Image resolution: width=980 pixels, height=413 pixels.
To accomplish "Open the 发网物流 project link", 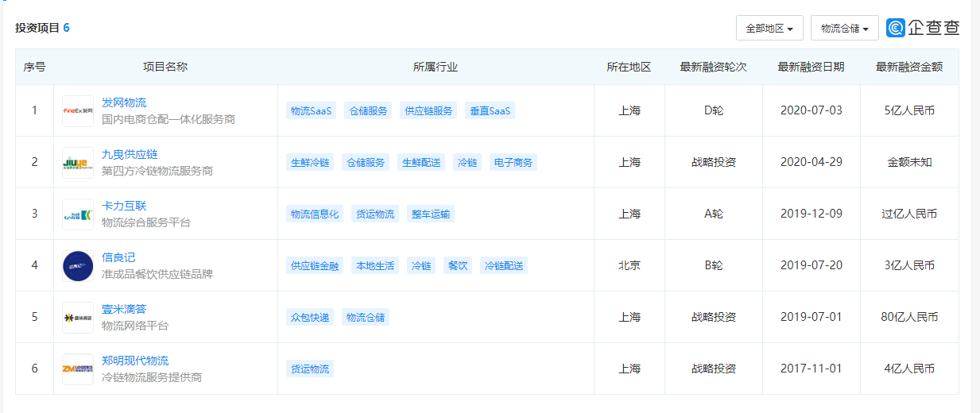I will tap(124, 103).
